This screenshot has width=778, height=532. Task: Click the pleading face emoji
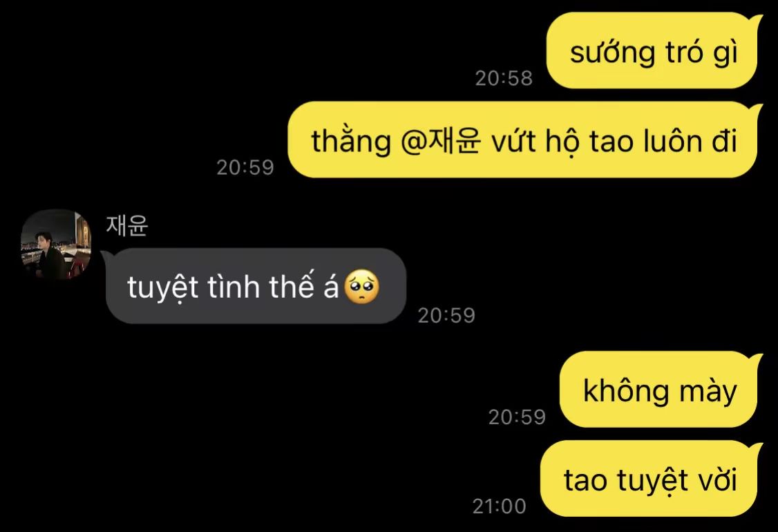tap(362, 287)
